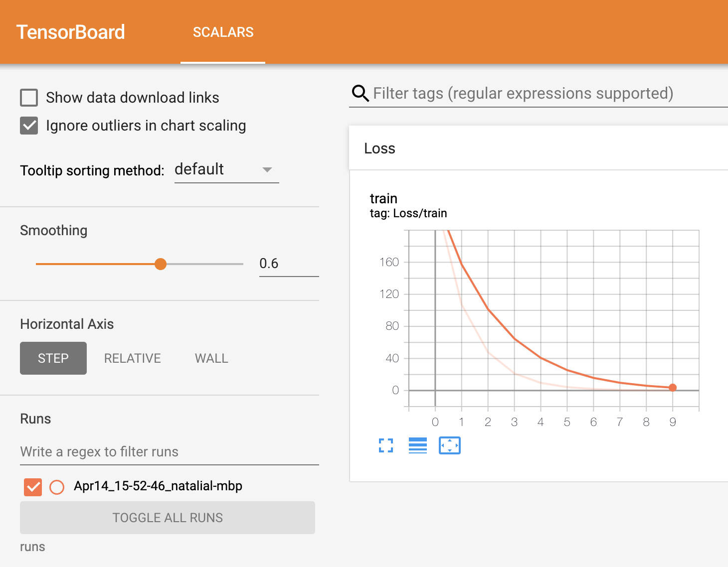Disable Ignore outliers in chart scaling
Viewport: 728px width, 567px height.
point(28,126)
